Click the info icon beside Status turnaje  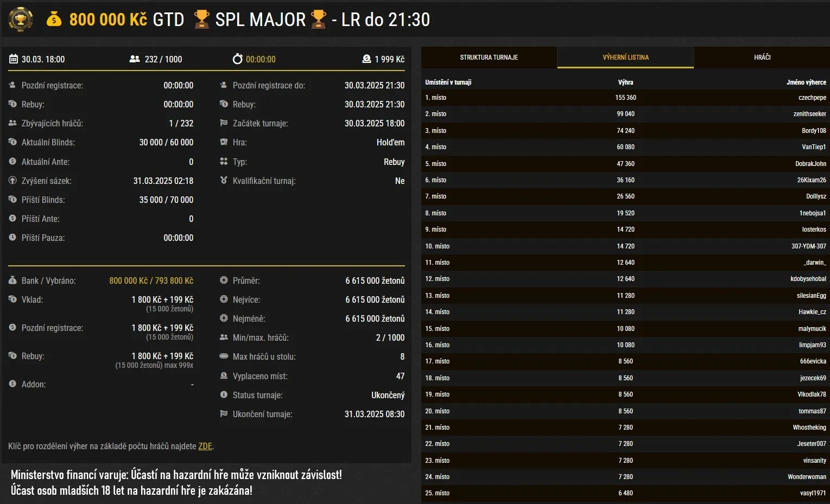pyautogui.click(x=223, y=395)
